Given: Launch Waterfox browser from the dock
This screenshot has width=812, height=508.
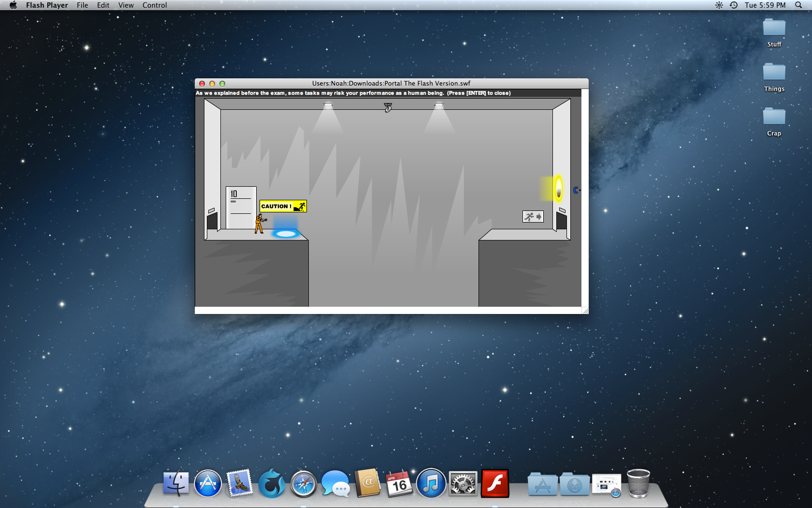Looking at the screenshot, I should pyautogui.click(x=272, y=483).
